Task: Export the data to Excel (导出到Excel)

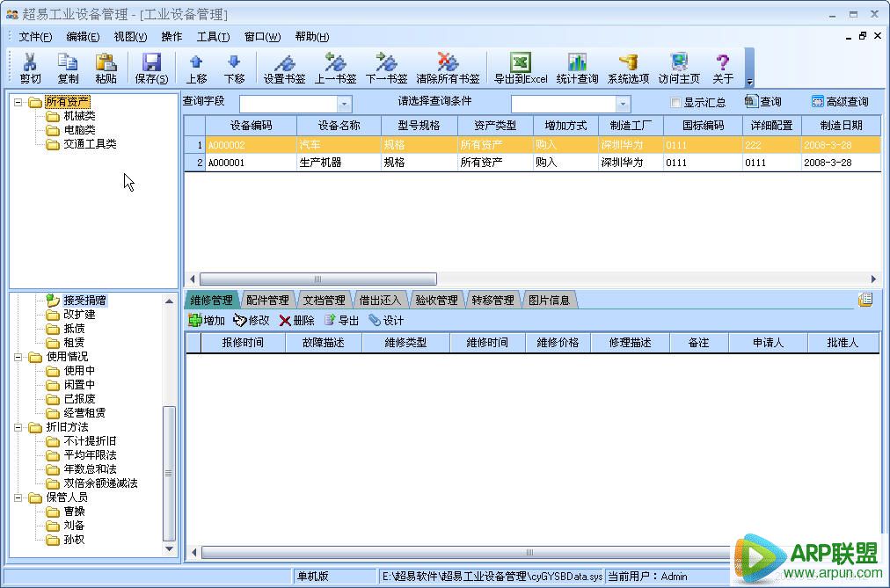Action: point(519,67)
